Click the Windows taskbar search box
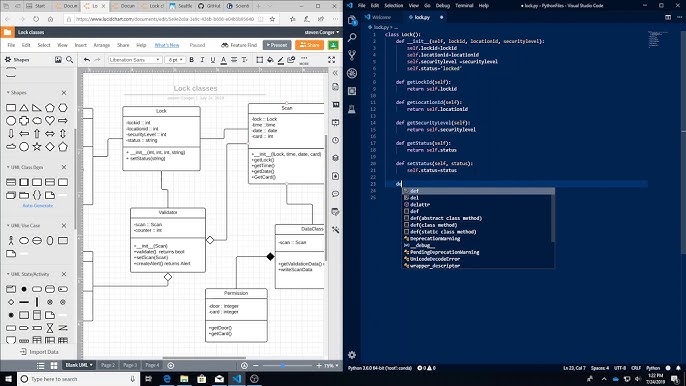Viewport: 686px width, 386px height. click(x=79, y=379)
